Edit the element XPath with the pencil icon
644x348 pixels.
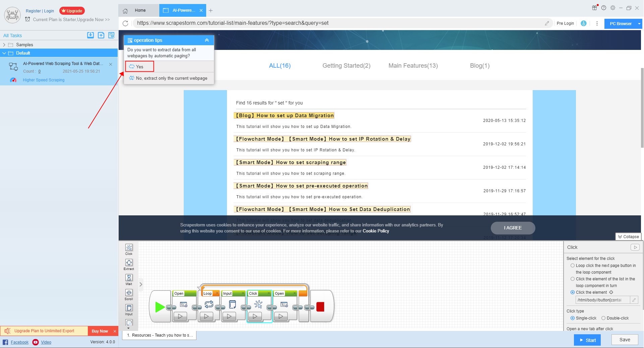click(x=634, y=300)
